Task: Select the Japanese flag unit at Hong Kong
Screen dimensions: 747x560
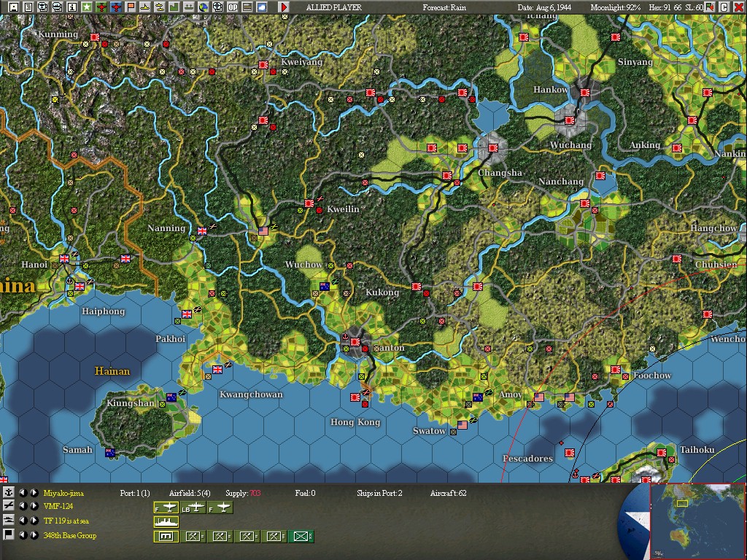Action: point(355,397)
